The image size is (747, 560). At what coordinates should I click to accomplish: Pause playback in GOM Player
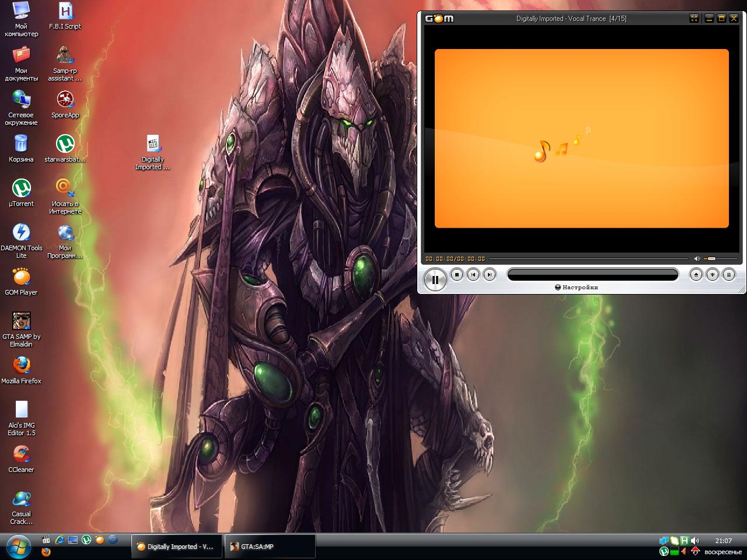(x=435, y=280)
